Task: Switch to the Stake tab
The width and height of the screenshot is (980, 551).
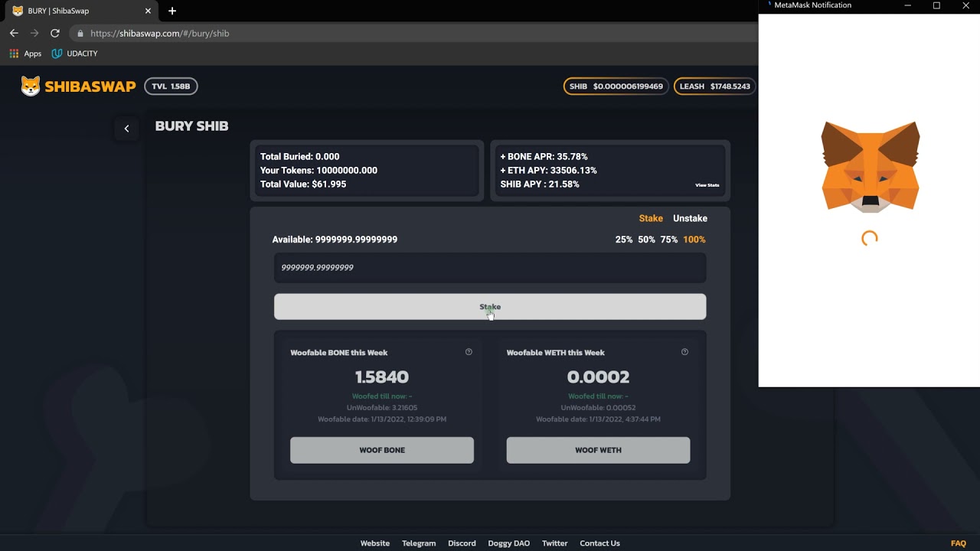Action: (651, 218)
